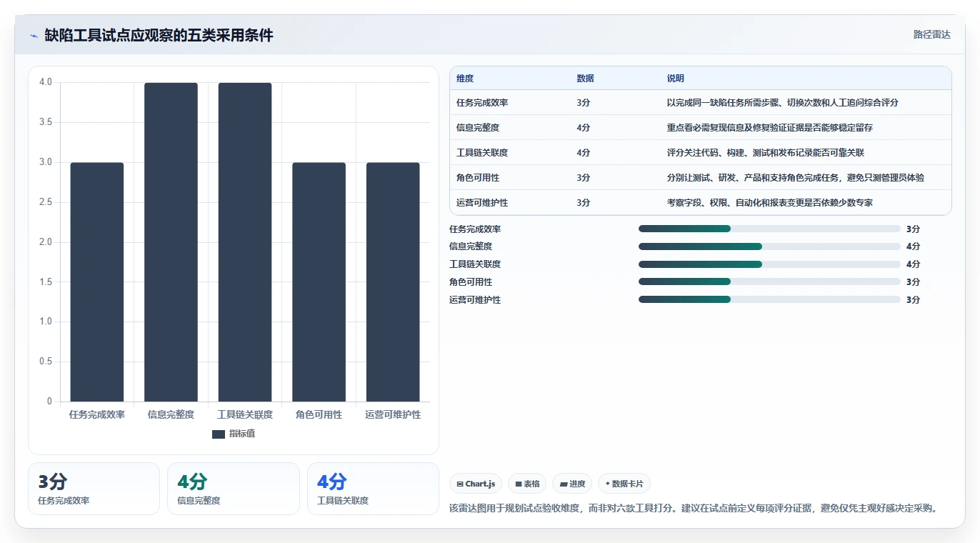Click the title 缺陷工具试点应观察的五类采用条件
The height and width of the screenshot is (543, 980).
coord(159,35)
